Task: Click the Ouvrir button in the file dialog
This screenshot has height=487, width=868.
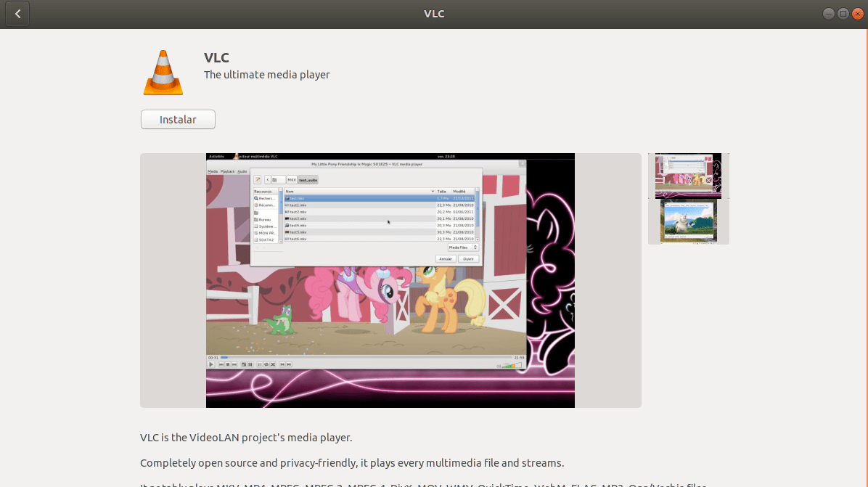Action: (x=467, y=258)
